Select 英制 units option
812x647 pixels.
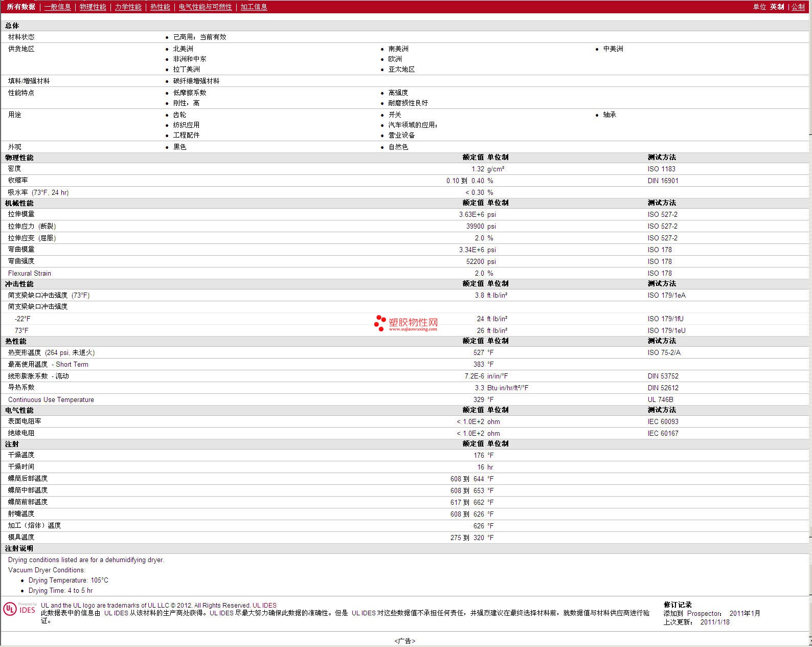click(x=777, y=7)
